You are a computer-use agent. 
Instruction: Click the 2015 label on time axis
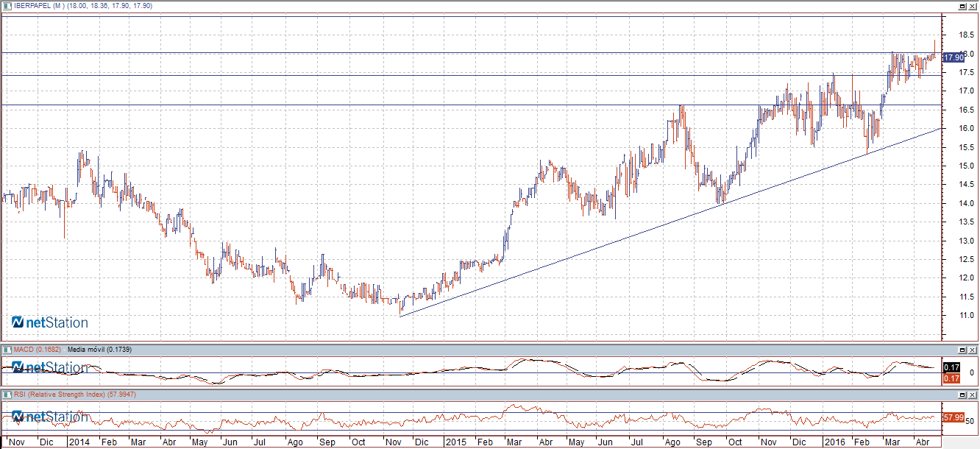(456, 442)
